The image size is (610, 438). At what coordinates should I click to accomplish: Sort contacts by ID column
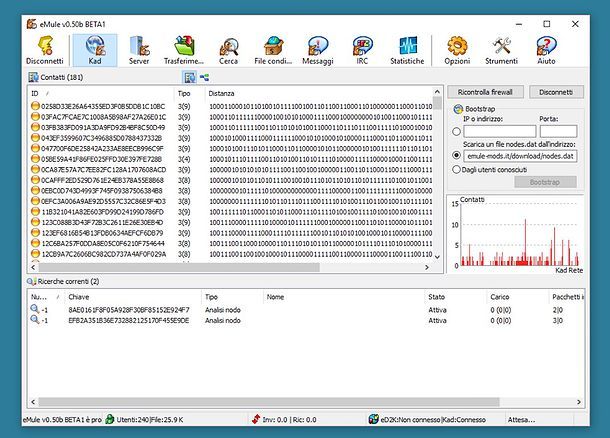point(101,93)
